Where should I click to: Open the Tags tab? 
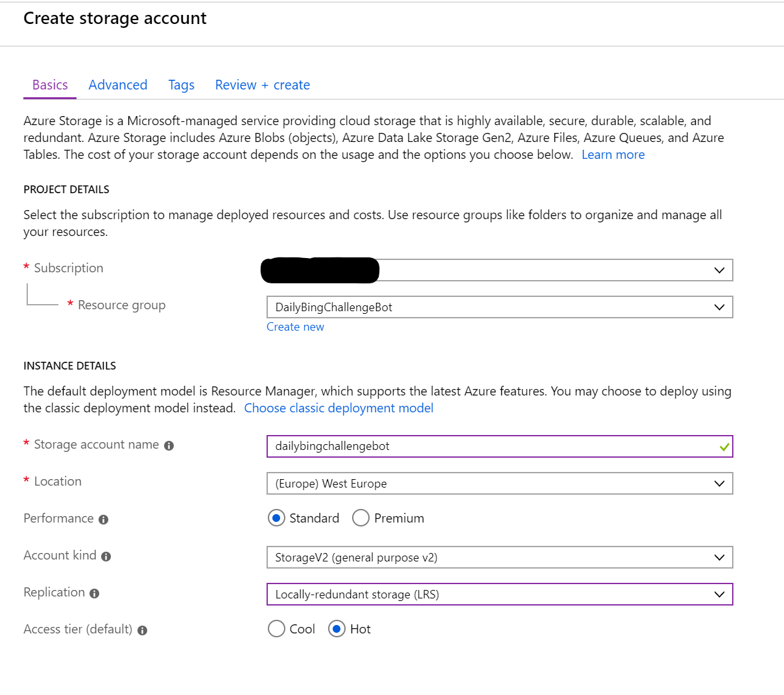[x=181, y=85]
